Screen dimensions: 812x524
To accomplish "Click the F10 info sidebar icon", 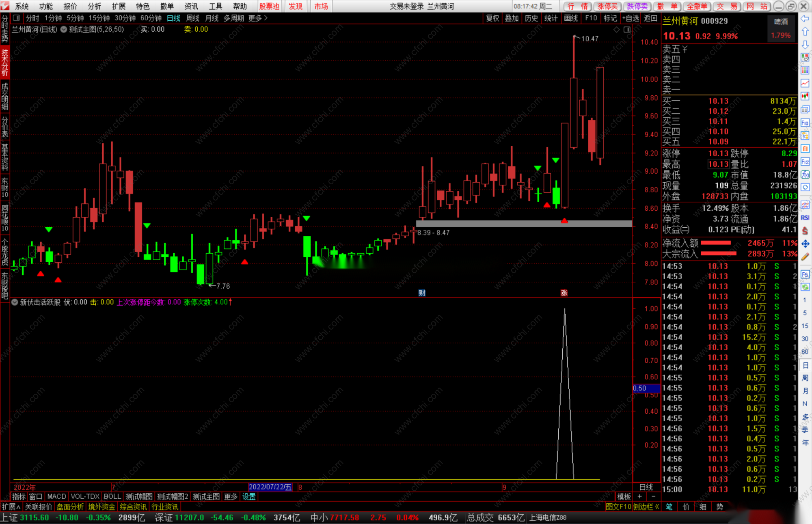I will pos(805,123).
